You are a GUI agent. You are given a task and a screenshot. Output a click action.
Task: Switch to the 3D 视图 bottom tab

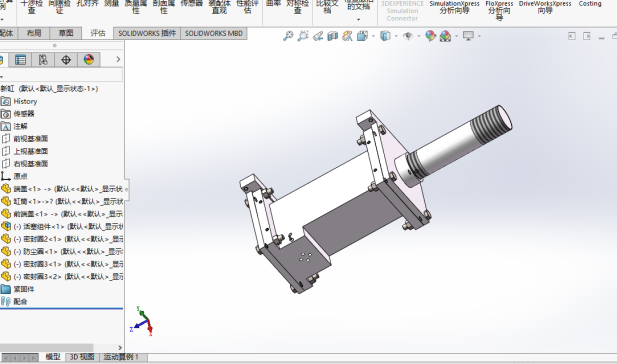82,357
